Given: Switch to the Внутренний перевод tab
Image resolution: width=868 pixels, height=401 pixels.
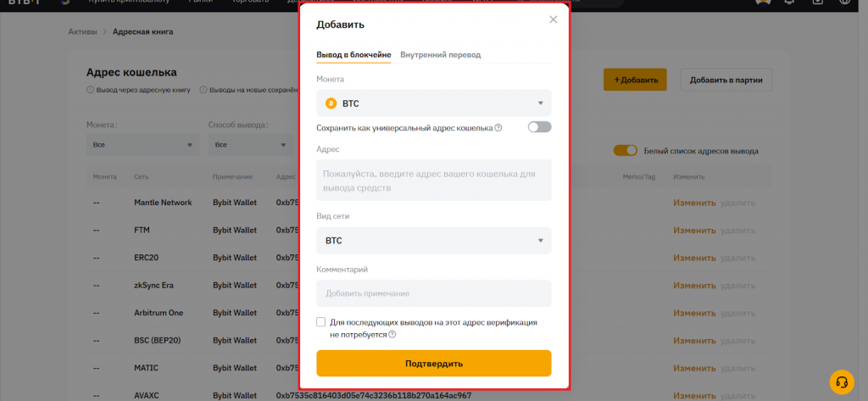Looking at the screenshot, I should pyautogui.click(x=440, y=55).
